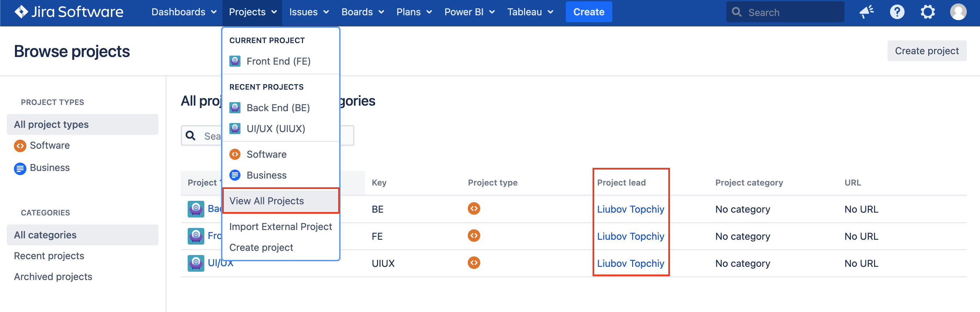The image size is (980, 312).
Task: Click the Jira Software logo
Action: (x=69, y=12)
